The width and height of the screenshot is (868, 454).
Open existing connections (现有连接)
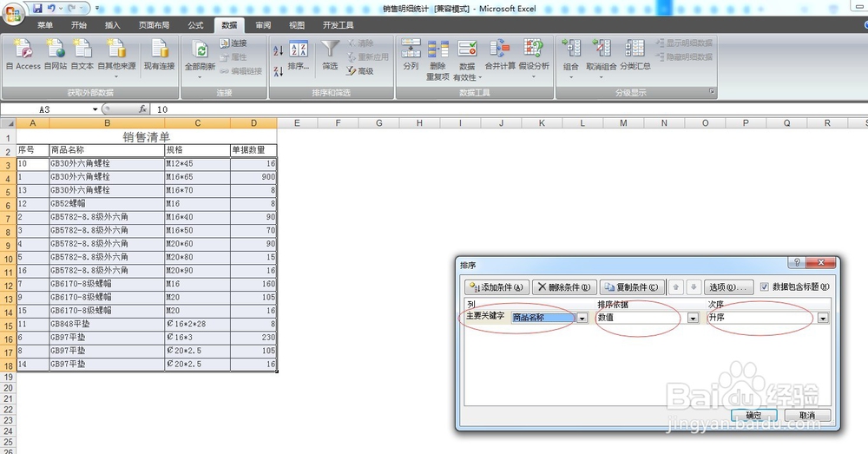point(160,55)
